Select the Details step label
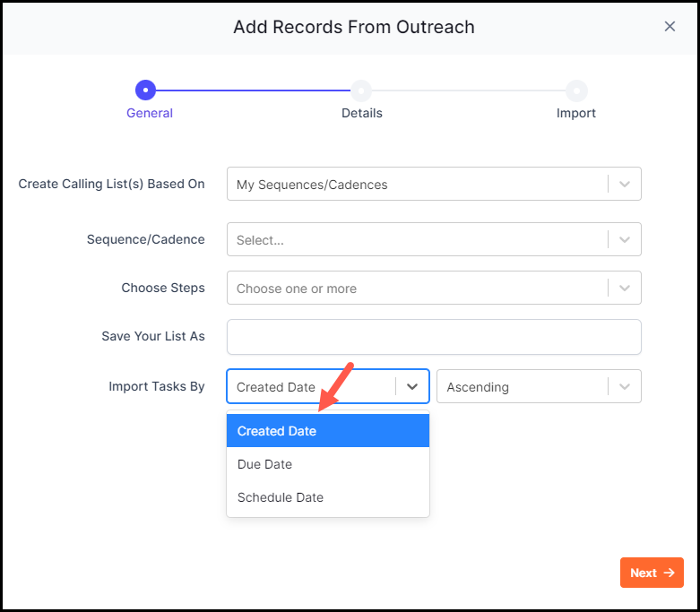 coord(361,113)
